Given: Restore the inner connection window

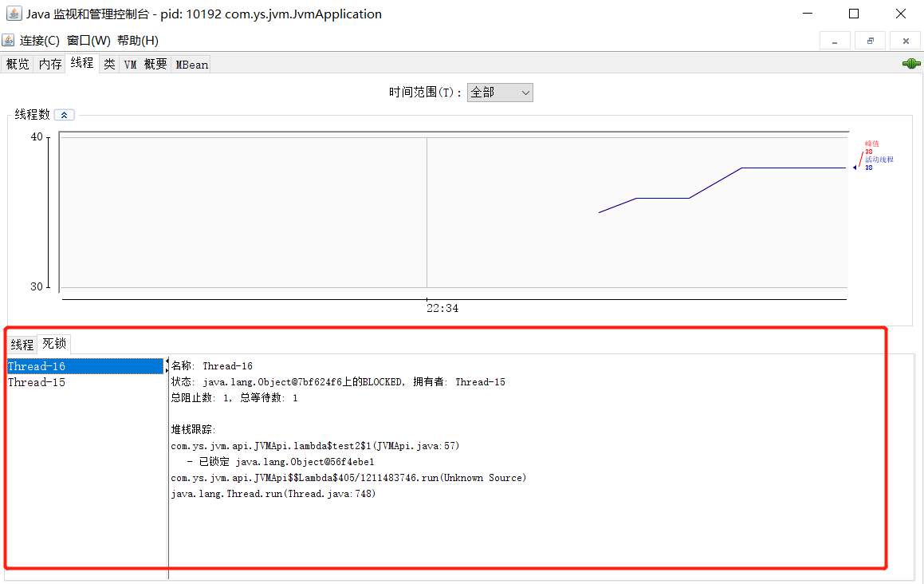Looking at the screenshot, I should pos(871,41).
